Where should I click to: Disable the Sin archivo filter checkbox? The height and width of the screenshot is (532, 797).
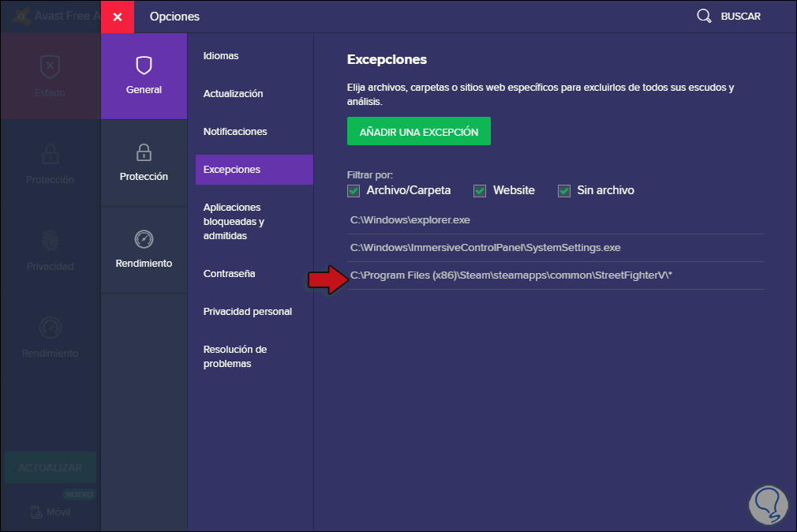[x=564, y=190]
